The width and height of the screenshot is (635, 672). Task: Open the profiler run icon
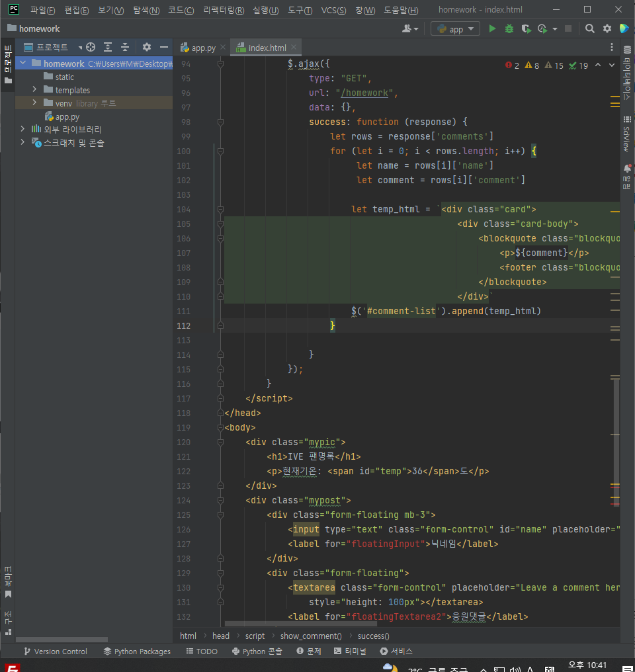tap(542, 28)
